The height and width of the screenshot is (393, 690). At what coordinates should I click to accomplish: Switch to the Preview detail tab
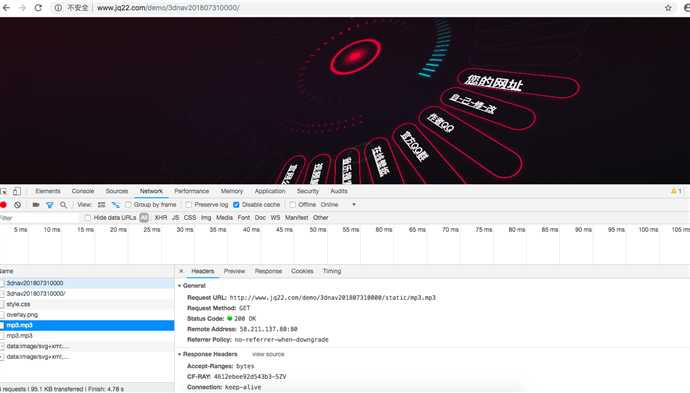(x=234, y=271)
